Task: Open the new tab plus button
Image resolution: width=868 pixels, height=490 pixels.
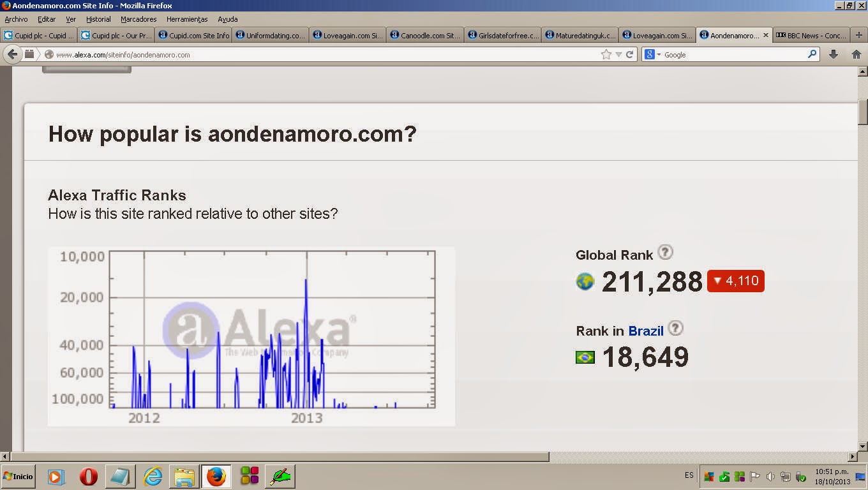Action: point(859,36)
